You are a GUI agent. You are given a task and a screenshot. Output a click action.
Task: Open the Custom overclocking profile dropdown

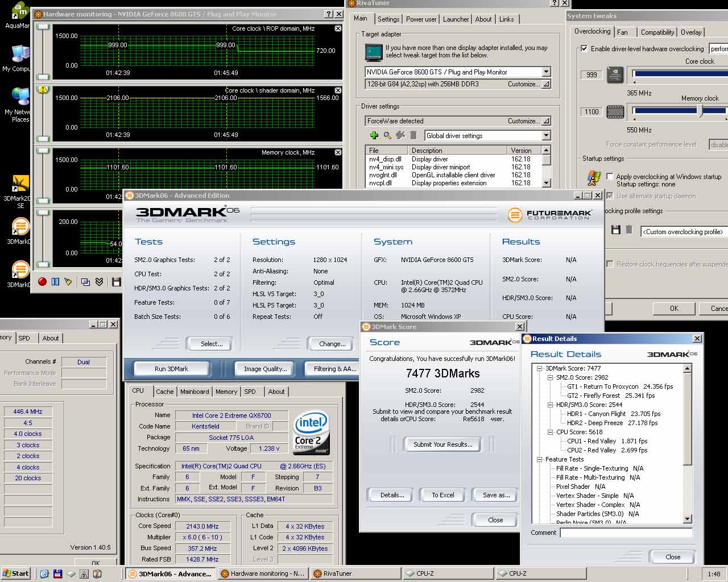pyautogui.click(x=684, y=232)
